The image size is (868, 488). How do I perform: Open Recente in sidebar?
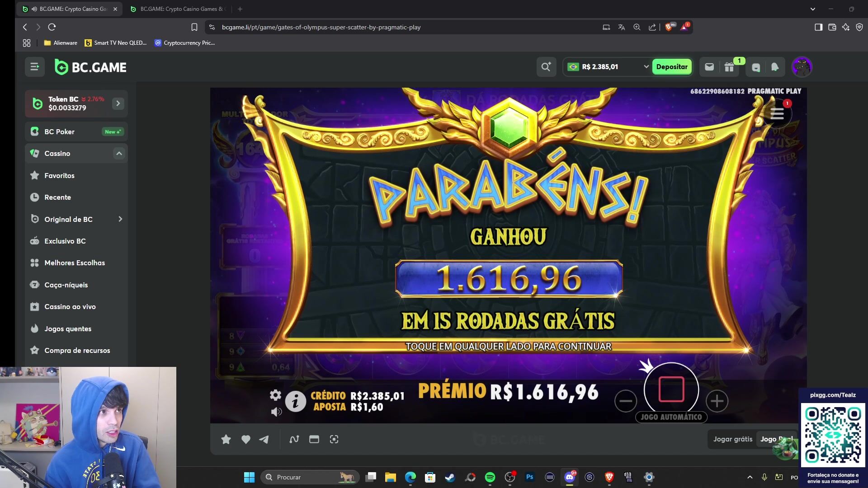76,197
